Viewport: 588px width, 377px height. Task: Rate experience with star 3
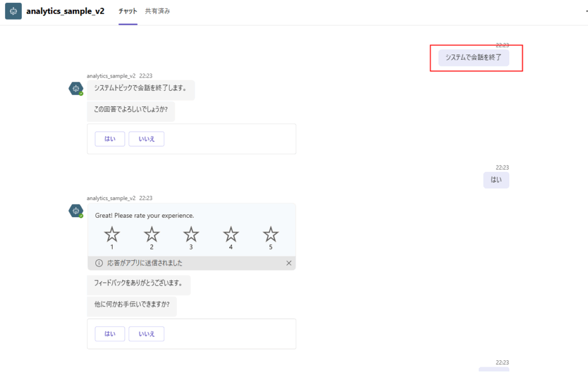[x=191, y=238]
